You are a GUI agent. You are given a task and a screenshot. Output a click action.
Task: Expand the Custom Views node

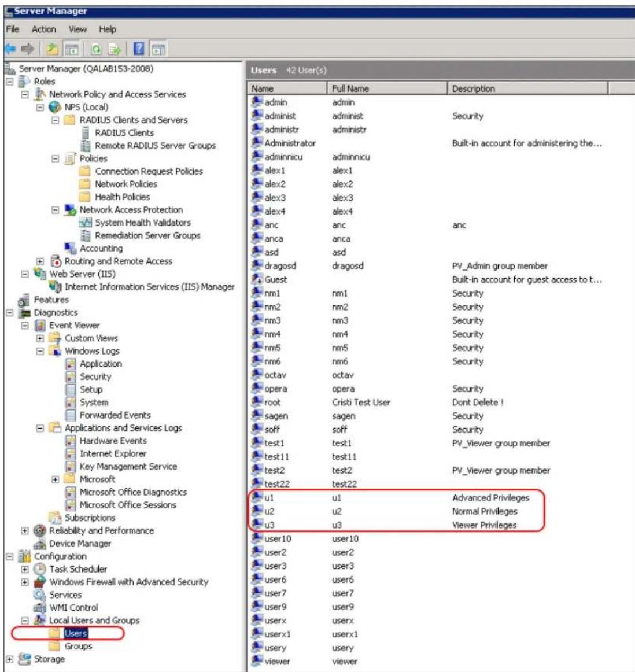point(40,338)
